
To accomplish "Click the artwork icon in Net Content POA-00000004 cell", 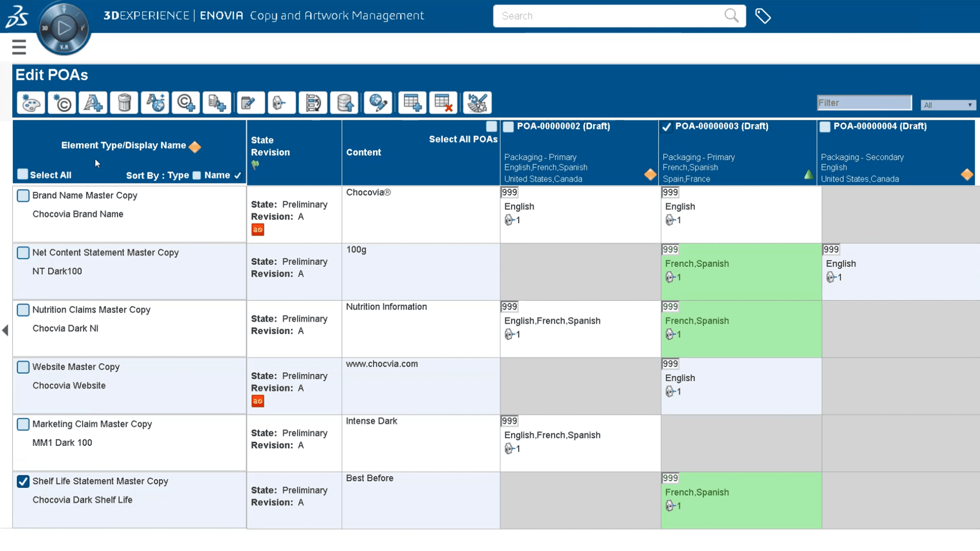I will [x=831, y=277].
